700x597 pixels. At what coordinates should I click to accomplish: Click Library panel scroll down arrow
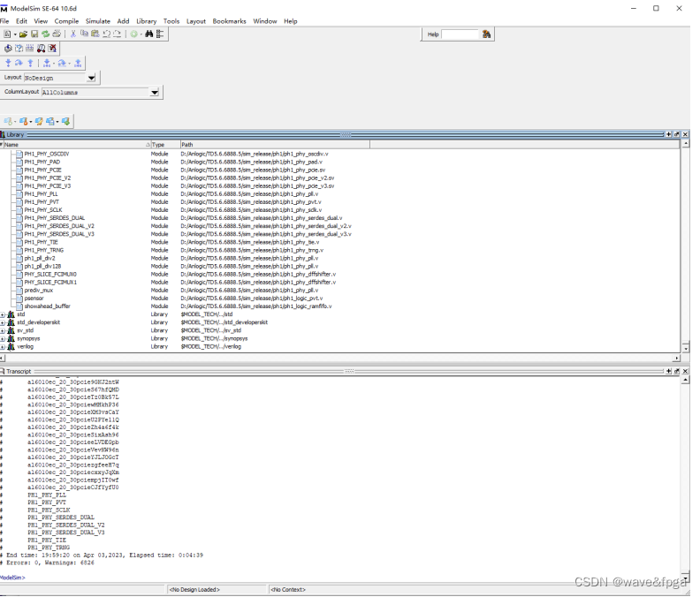click(685, 348)
